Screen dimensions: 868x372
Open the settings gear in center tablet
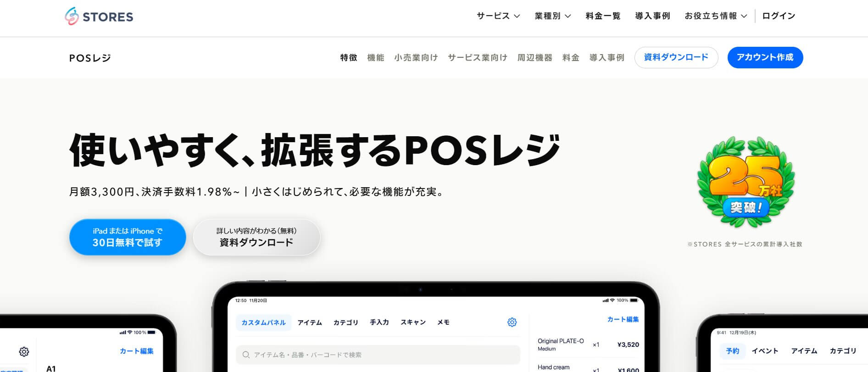tap(512, 322)
